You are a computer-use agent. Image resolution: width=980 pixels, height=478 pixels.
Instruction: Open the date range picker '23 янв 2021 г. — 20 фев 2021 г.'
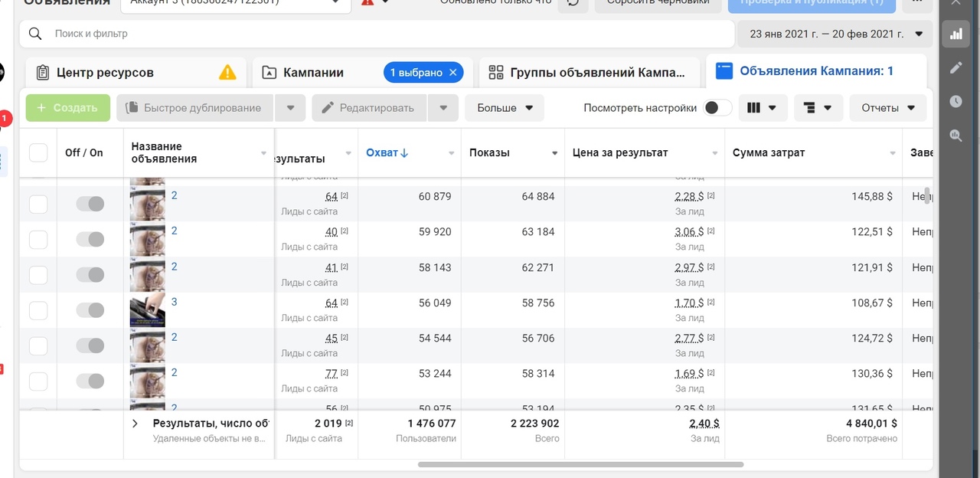834,34
